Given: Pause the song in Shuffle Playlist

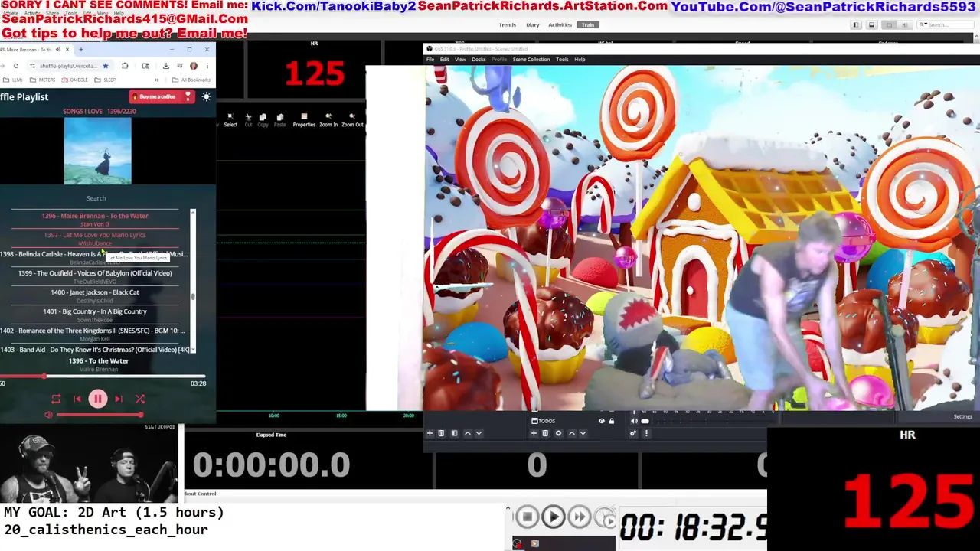Looking at the screenshot, I should pyautogui.click(x=98, y=399).
